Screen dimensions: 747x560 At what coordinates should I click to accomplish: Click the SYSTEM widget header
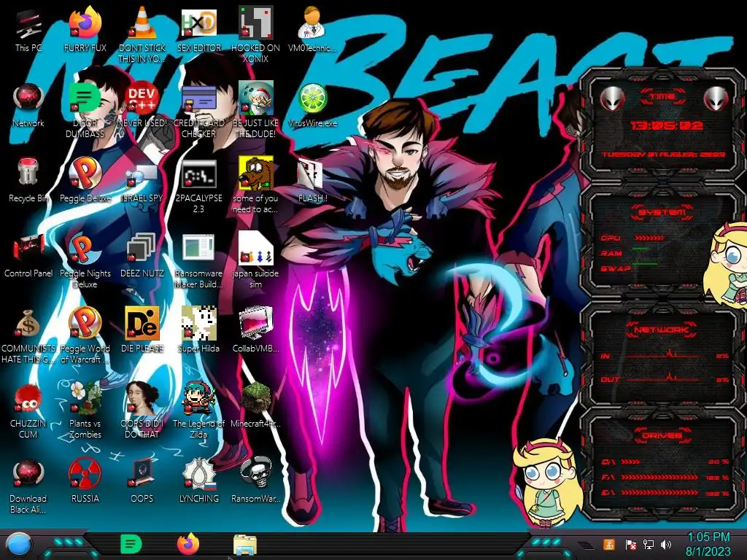click(662, 212)
